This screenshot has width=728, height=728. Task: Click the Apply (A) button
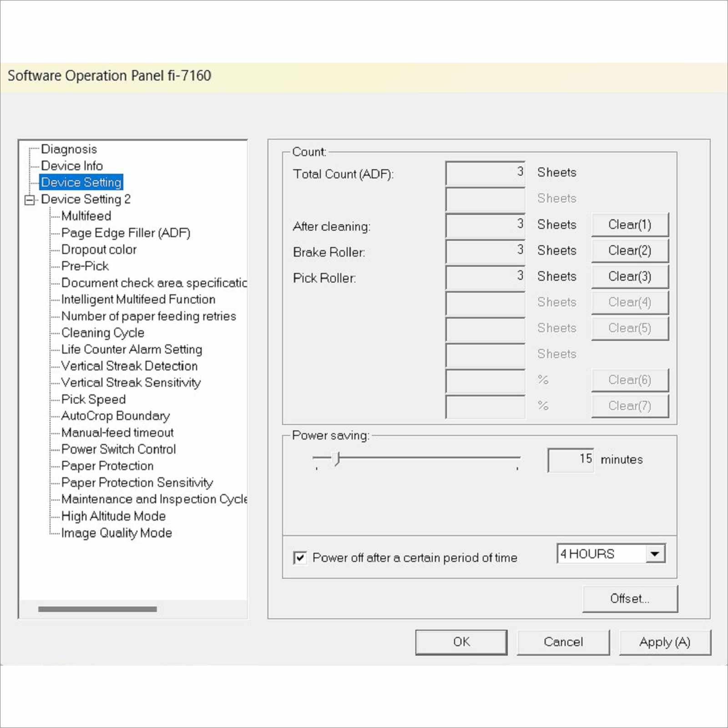[665, 642]
